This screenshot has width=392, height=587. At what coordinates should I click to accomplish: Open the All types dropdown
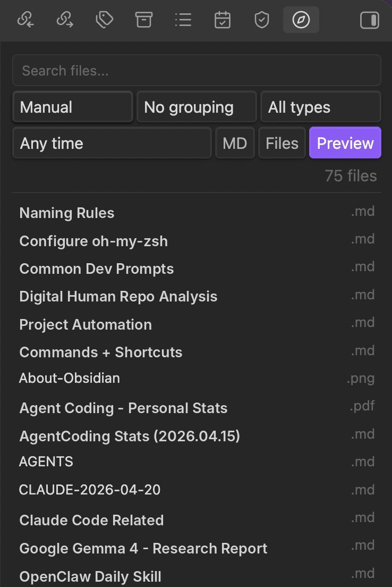(x=321, y=107)
